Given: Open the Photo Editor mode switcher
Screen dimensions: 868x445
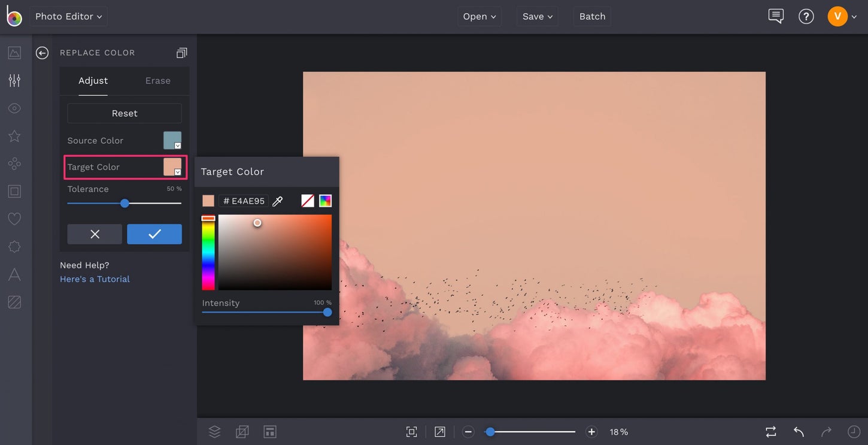Looking at the screenshot, I should point(68,16).
